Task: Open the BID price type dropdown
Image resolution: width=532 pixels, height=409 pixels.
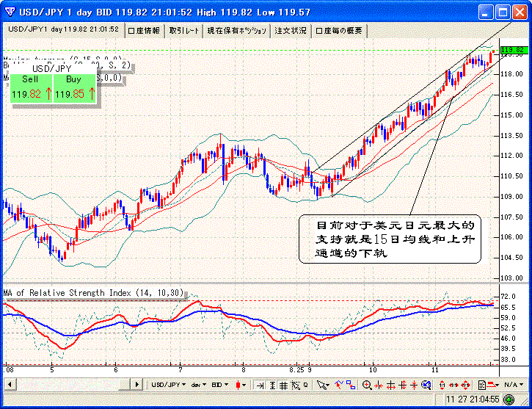Action: tap(219, 385)
